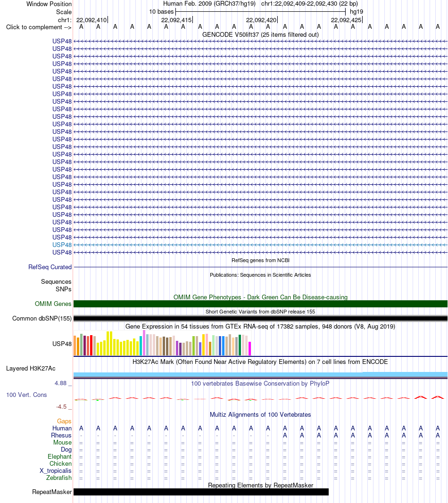Click the tallest violet-pink GTEx expression bar
Image resolution: width=448 pixels, height=503 pixels.
click(144, 343)
